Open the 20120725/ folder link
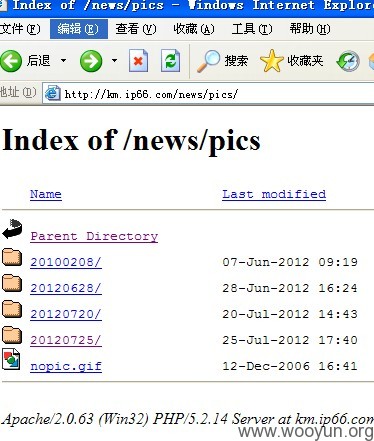Image resolution: width=374 pixels, height=441 pixels. [x=66, y=340]
